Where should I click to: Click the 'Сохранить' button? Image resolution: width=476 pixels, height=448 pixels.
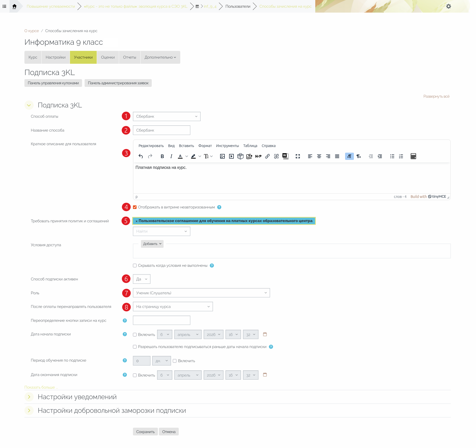coord(145,432)
